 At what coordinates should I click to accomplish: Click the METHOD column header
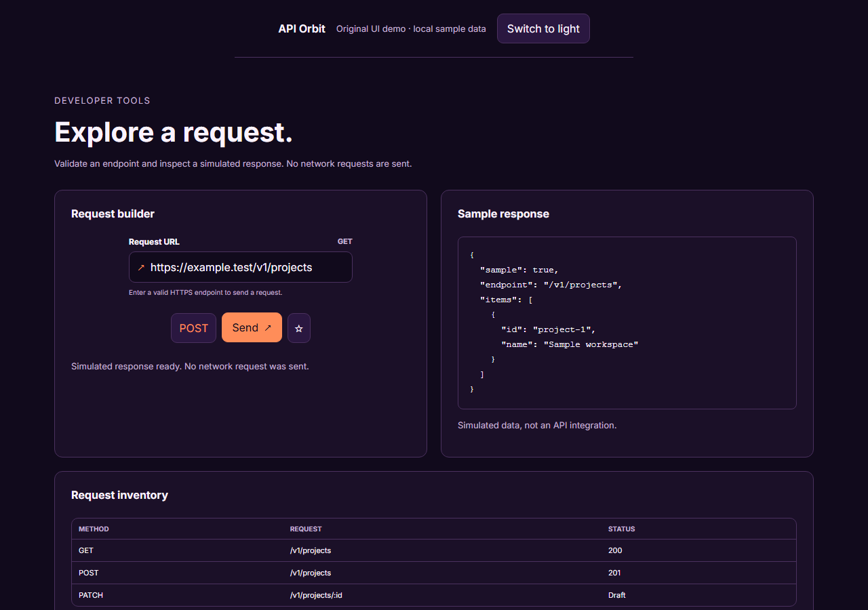[94, 529]
